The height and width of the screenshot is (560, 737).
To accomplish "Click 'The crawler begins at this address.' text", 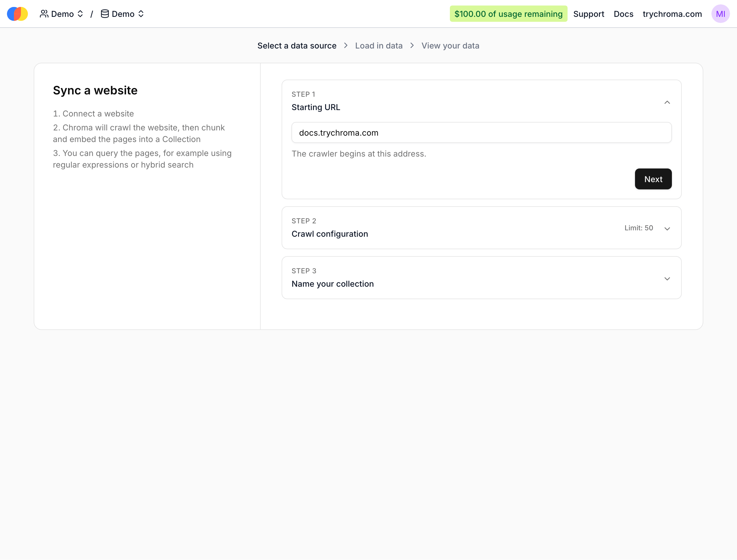I will pyautogui.click(x=359, y=154).
